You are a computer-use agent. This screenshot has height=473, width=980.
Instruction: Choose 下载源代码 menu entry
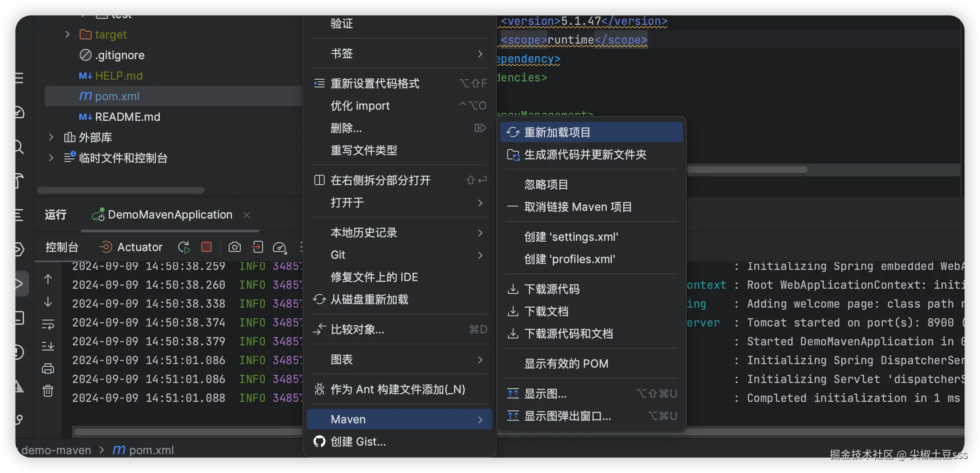pos(552,289)
